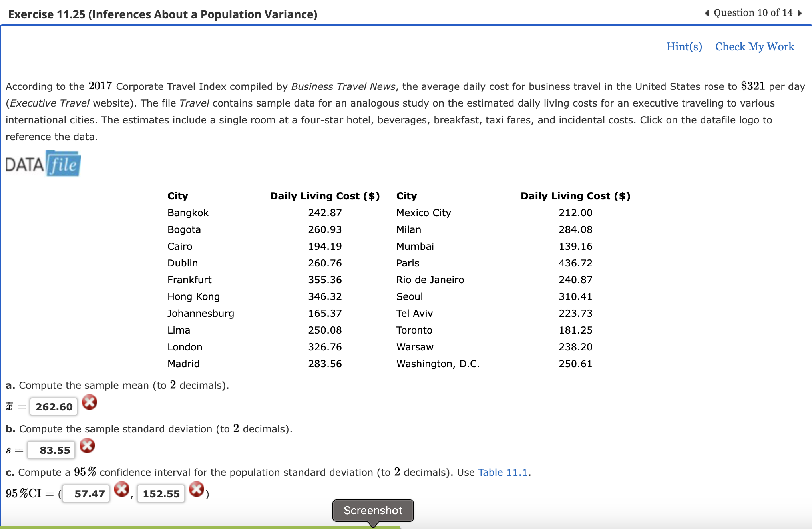This screenshot has height=529, width=812.
Task: Click first Daily Living Cost header
Action: (x=324, y=196)
